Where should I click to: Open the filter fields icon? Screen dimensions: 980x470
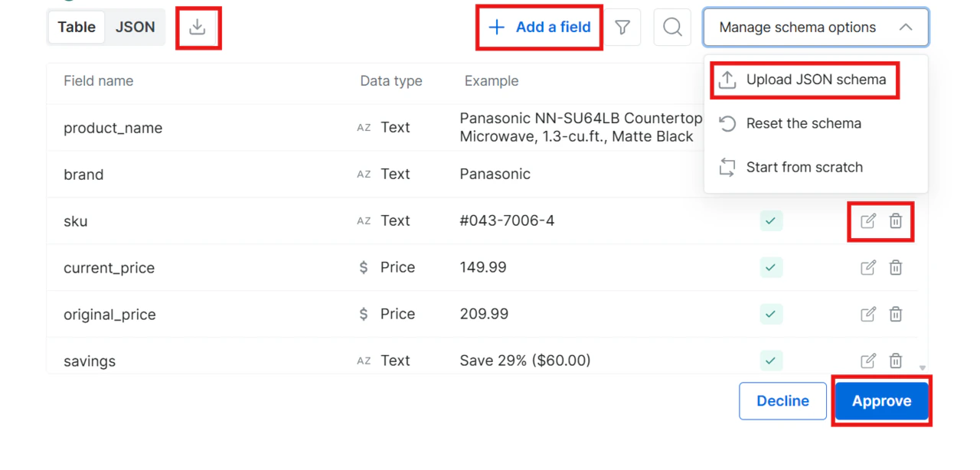[622, 28]
